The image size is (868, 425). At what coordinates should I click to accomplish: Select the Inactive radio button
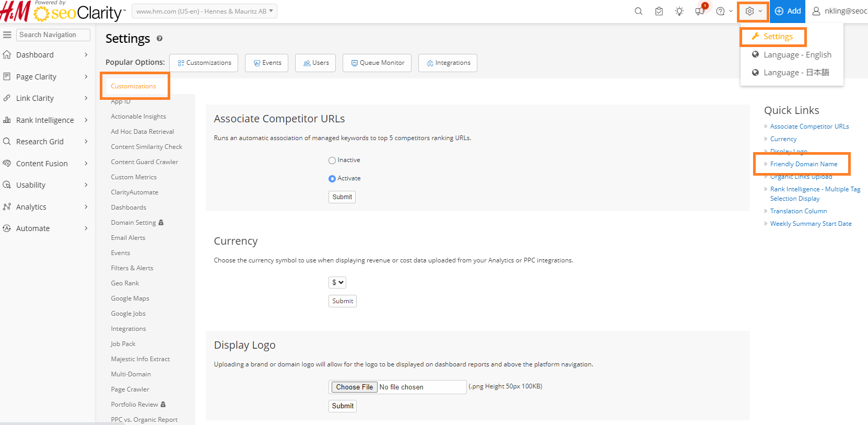click(332, 160)
